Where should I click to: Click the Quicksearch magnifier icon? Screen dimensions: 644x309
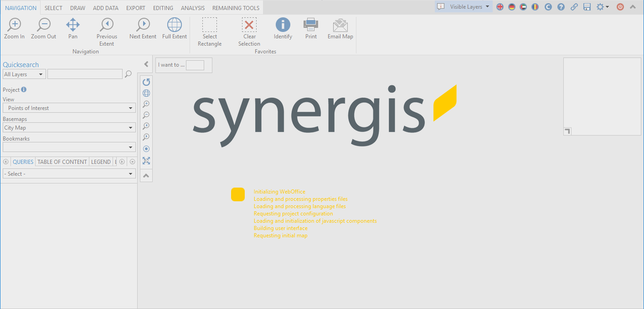click(128, 73)
